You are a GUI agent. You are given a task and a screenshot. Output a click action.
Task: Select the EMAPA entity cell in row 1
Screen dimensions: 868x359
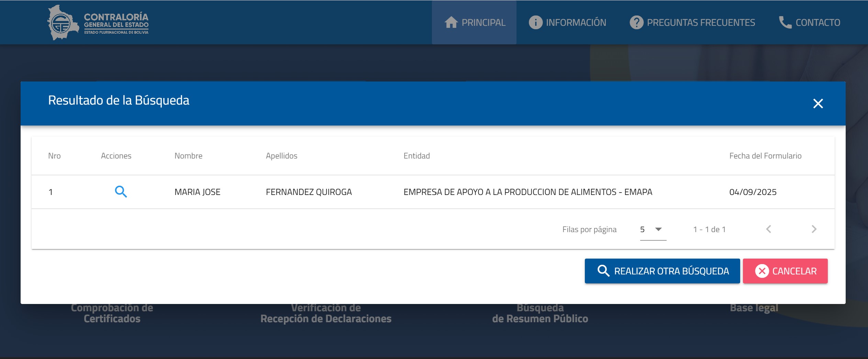(x=528, y=192)
